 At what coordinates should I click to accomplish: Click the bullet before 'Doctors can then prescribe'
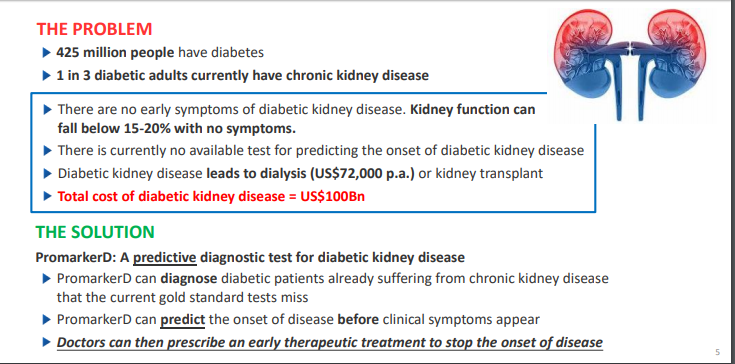pos(46,342)
